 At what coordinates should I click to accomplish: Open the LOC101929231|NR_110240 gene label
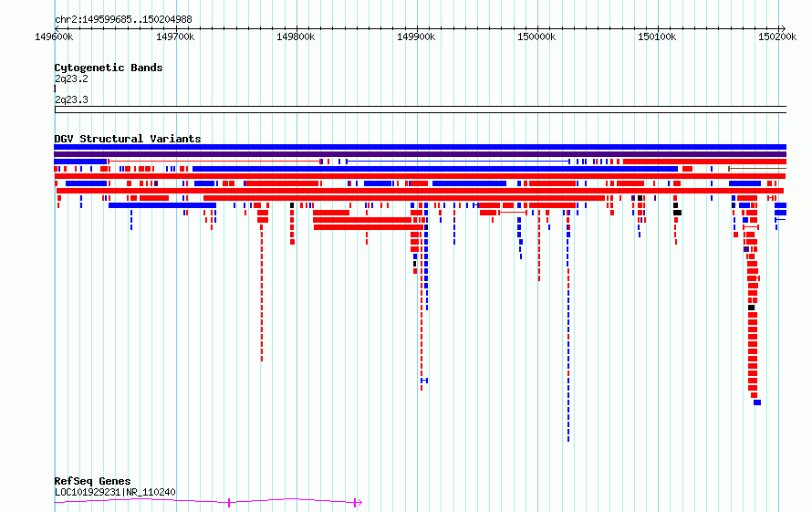pos(115,492)
